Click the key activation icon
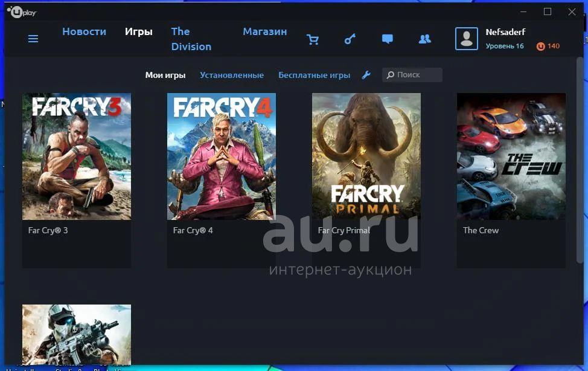Screen dimensions: 588x371 pyautogui.click(x=350, y=39)
